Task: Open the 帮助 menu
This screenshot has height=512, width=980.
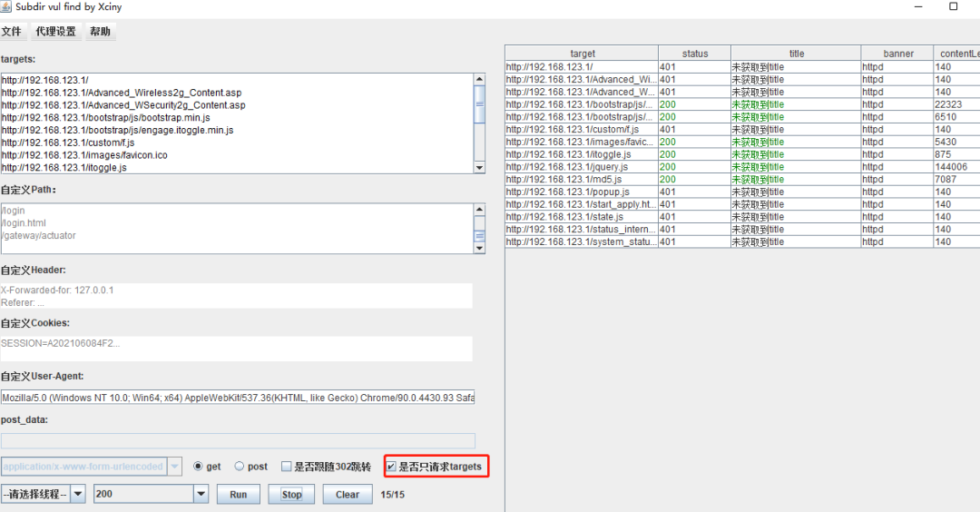Action: click(x=100, y=31)
